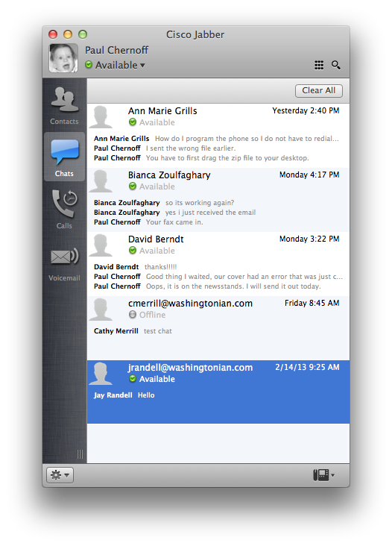This screenshot has height=546, width=392.
Task: Click David Berndt green availability icon
Action: pyautogui.click(x=133, y=251)
